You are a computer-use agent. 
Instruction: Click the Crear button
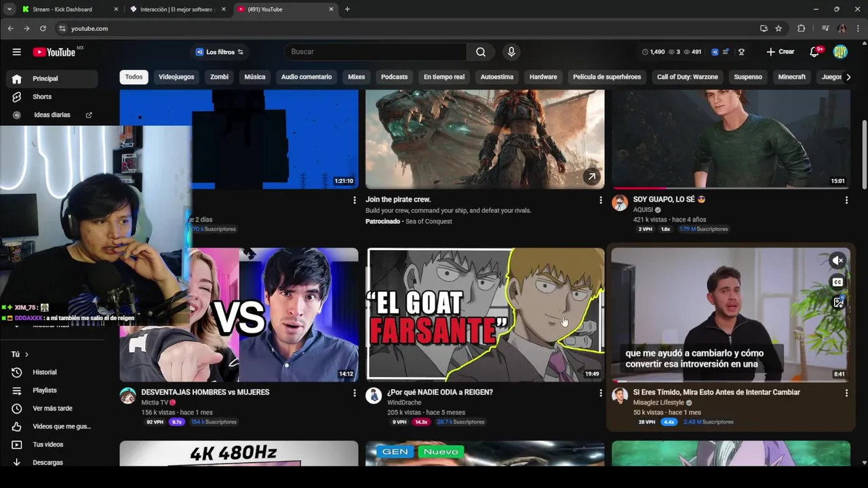tap(781, 52)
